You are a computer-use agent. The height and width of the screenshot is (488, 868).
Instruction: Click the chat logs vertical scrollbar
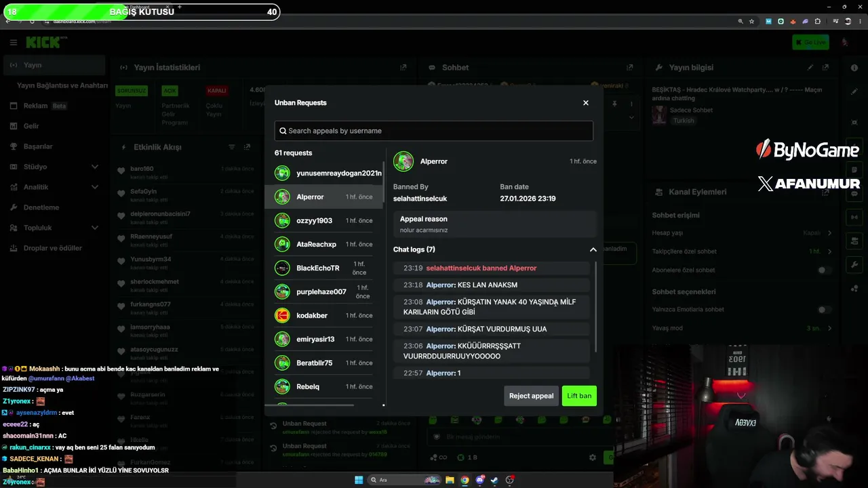tap(596, 306)
